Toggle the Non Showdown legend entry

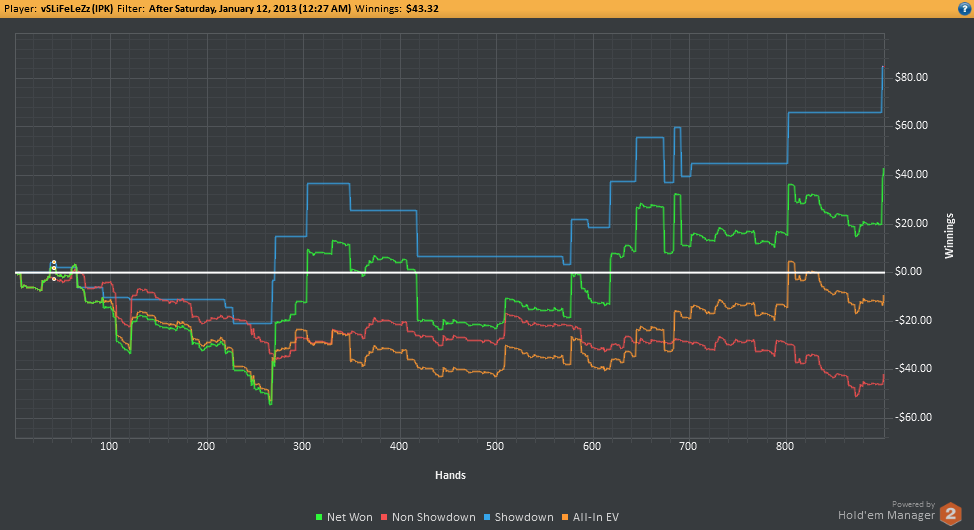pyautogui.click(x=428, y=517)
